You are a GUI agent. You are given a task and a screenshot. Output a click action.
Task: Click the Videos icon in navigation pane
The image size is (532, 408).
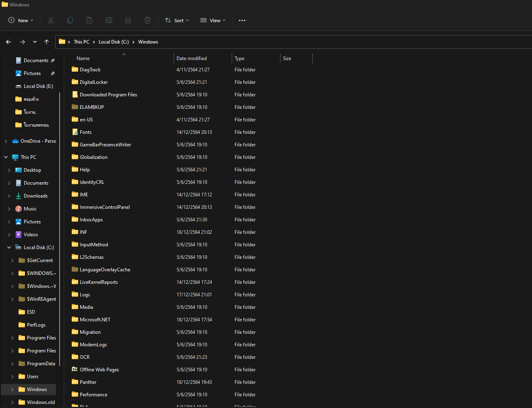click(x=19, y=235)
